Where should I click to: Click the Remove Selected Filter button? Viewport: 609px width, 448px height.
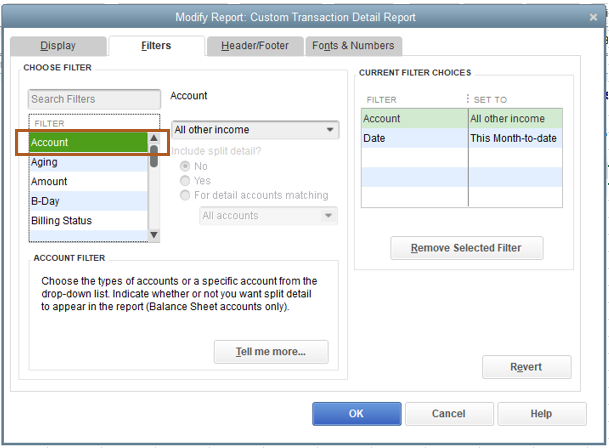coord(468,248)
